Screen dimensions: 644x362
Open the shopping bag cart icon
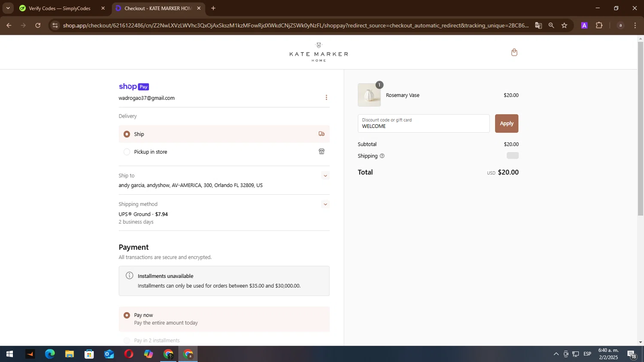pyautogui.click(x=514, y=52)
